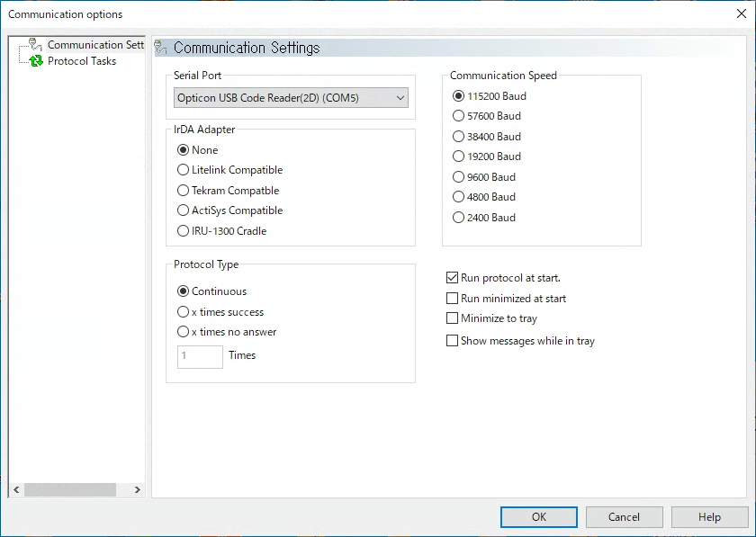Select 9600 Baud communication speed

483,177
